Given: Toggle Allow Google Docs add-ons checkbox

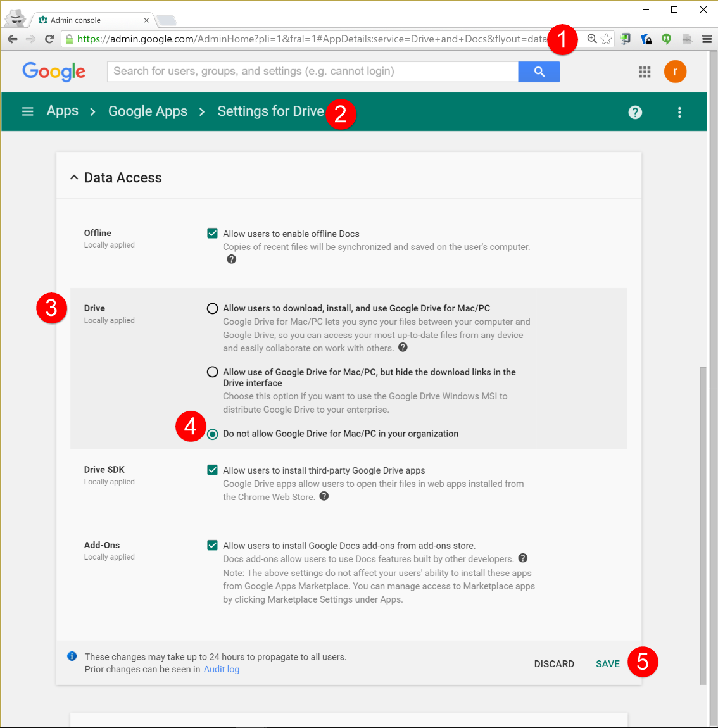Looking at the screenshot, I should pyautogui.click(x=212, y=545).
